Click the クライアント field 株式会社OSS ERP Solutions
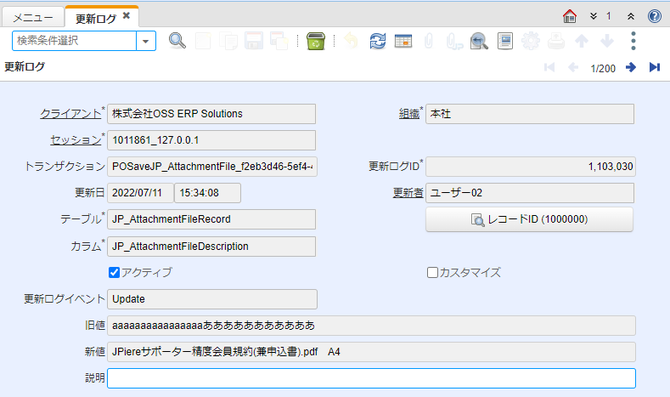The height and width of the screenshot is (397, 670). click(x=212, y=114)
